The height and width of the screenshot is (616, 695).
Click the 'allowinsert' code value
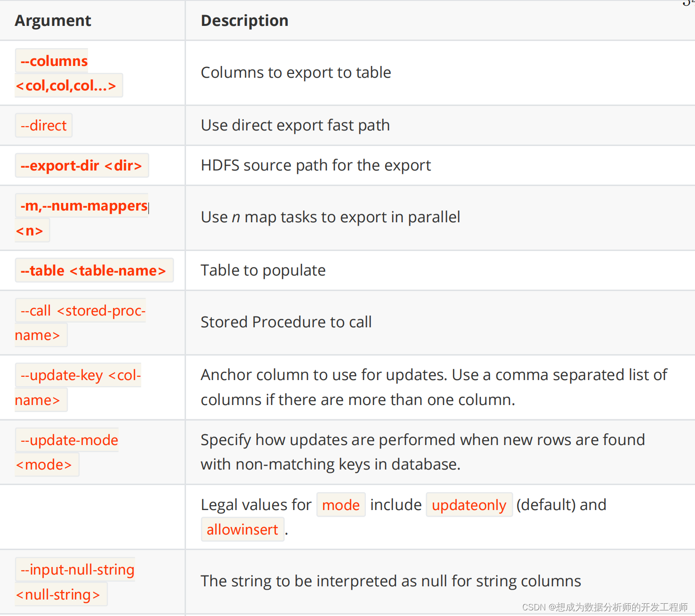242,529
